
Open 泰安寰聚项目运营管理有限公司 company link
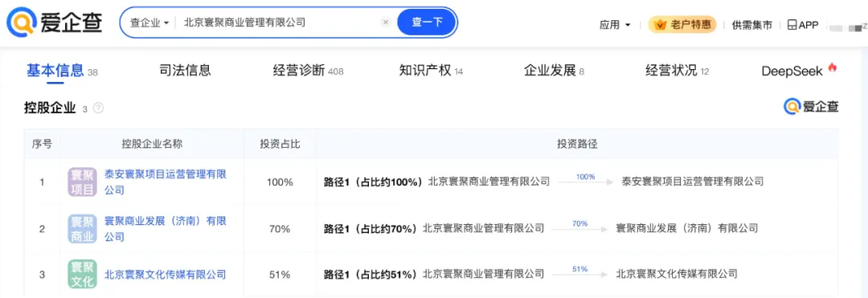pyautogui.click(x=166, y=182)
